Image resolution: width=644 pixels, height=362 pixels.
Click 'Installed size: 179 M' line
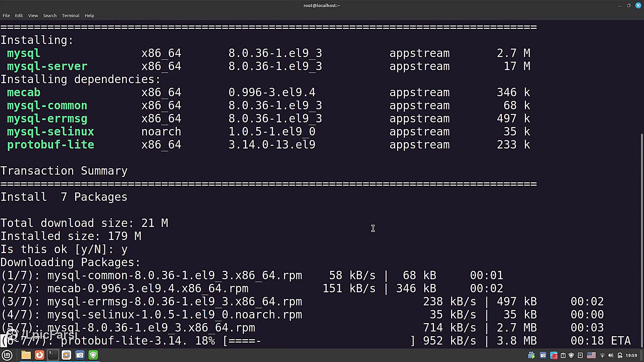click(x=70, y=236)
